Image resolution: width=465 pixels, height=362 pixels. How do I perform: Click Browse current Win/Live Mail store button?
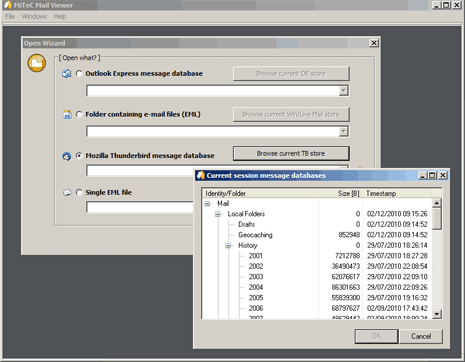pos(291,114)
